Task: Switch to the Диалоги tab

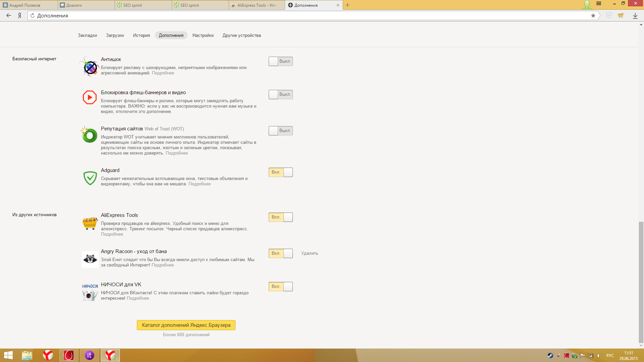Action: [86, 5]
